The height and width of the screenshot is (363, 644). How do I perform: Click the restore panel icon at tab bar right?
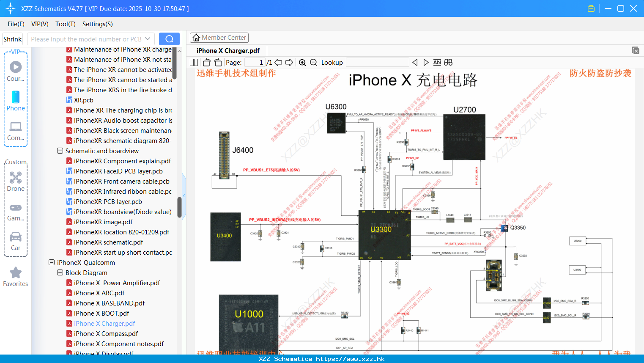[636, 50]
